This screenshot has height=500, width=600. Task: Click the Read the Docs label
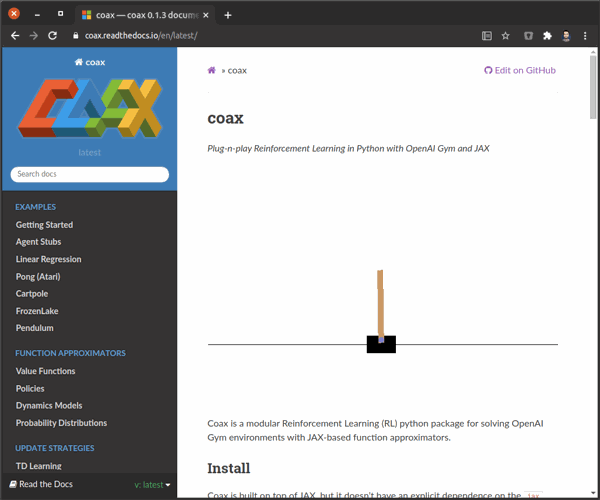tap(46, 484)
